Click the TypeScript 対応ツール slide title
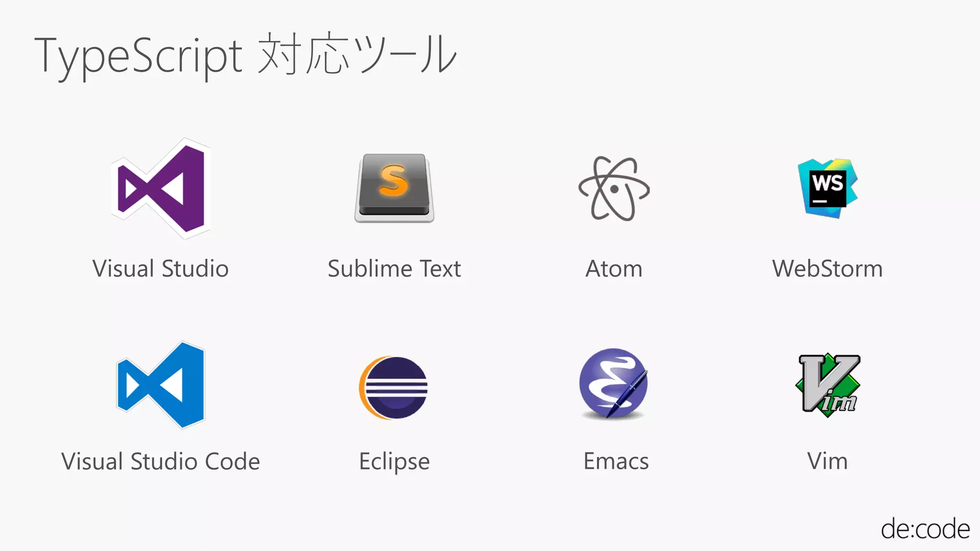 pyautogui.click(x=245, y=56)
